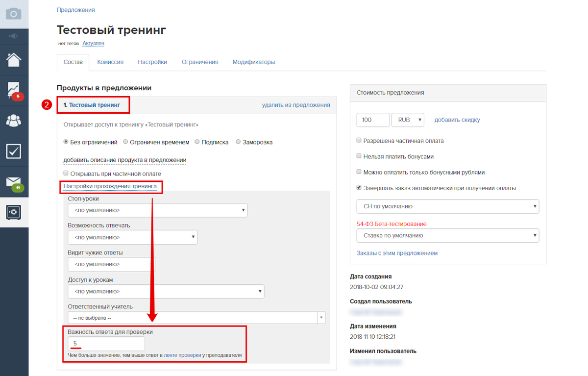Screen dimensions: 588x376
Task: Click the price input field with 100
Action: [x=373, y=120]
